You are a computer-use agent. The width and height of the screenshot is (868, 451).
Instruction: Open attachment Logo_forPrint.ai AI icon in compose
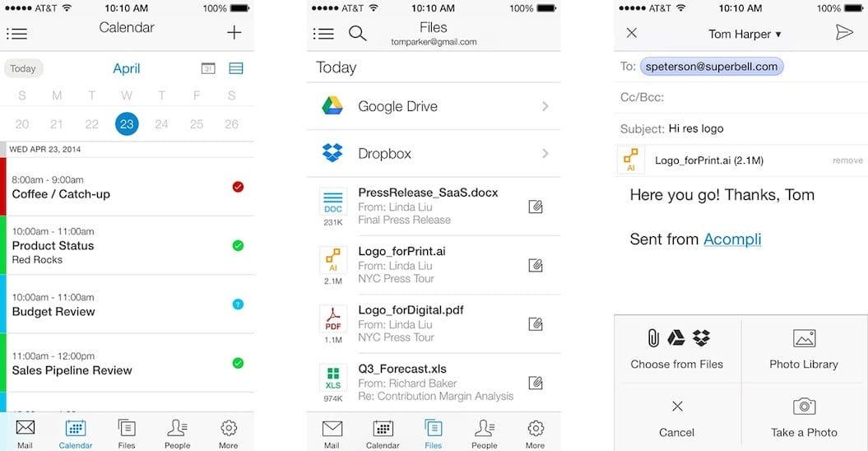coord(631,160)
